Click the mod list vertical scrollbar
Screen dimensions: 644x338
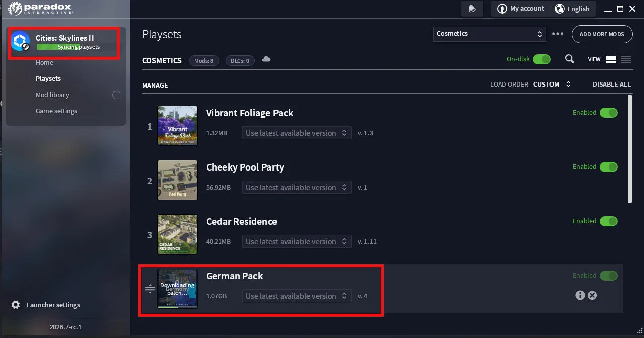[x=630, y=149]
